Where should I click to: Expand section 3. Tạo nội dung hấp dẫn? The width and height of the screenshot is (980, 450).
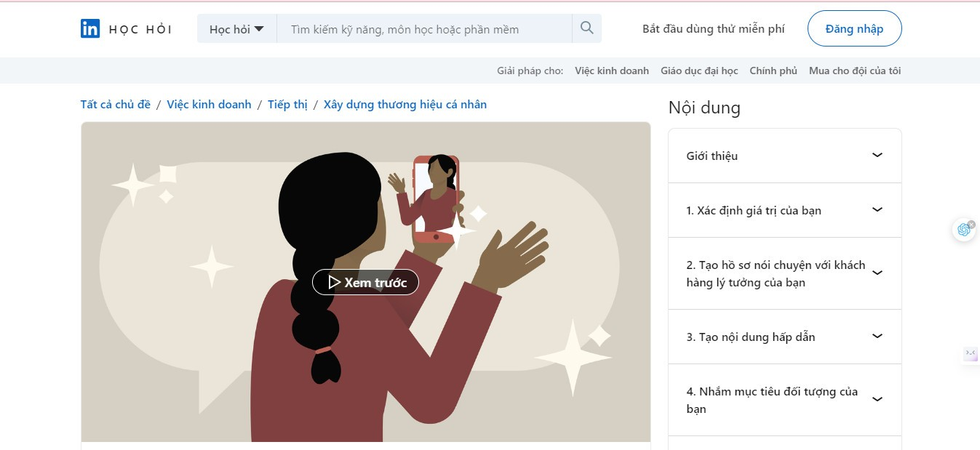point(784,337)
